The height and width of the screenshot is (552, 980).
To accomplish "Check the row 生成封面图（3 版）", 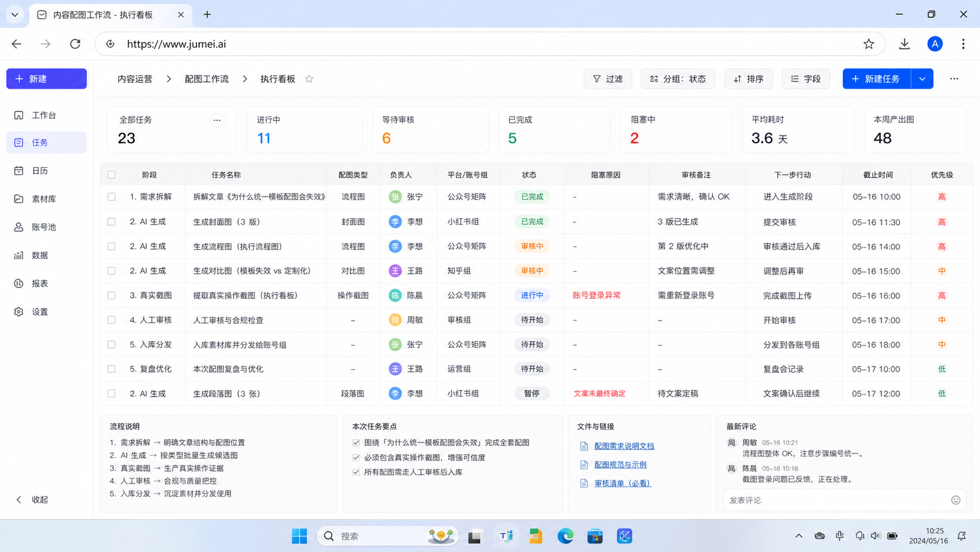I will pyautogui.click(x=111, y=222).
